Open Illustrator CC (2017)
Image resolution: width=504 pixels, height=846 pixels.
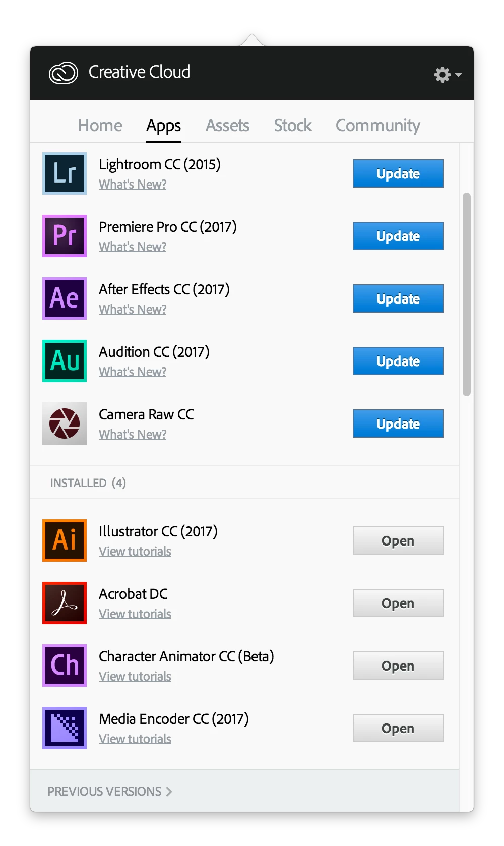(x=398, y=540)
